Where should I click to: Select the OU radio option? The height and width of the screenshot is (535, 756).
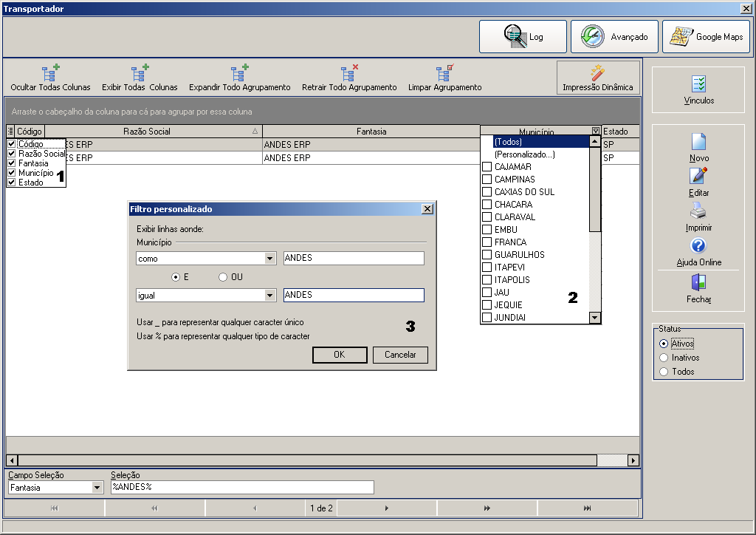click(x=223, y=277)
